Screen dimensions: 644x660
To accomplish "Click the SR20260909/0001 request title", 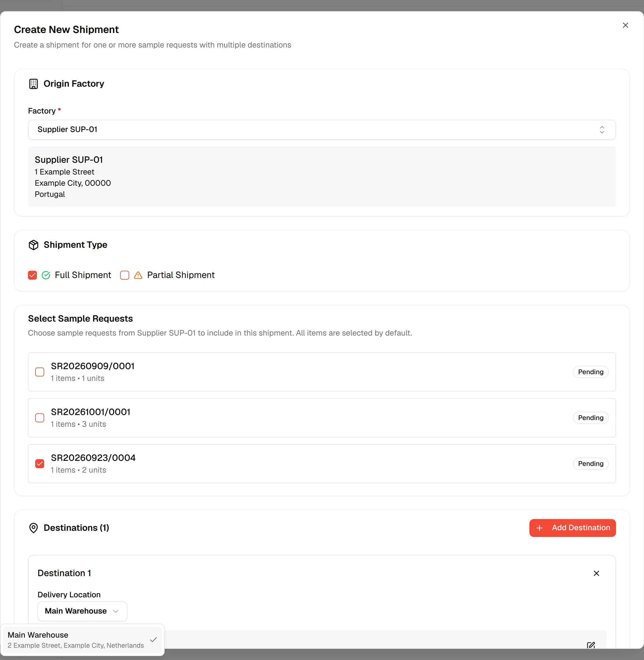I will click(x=93, y=366).
